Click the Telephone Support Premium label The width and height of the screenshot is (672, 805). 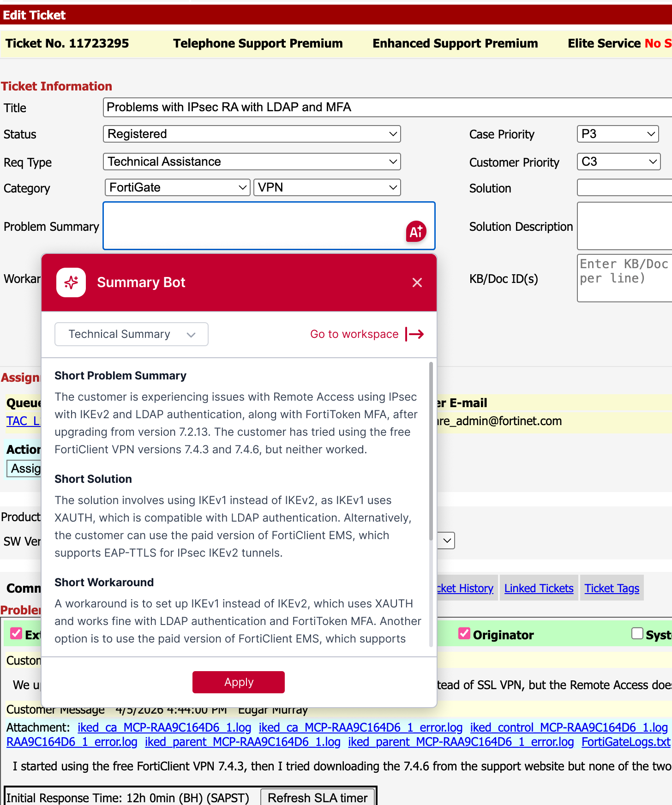[258, 43]
